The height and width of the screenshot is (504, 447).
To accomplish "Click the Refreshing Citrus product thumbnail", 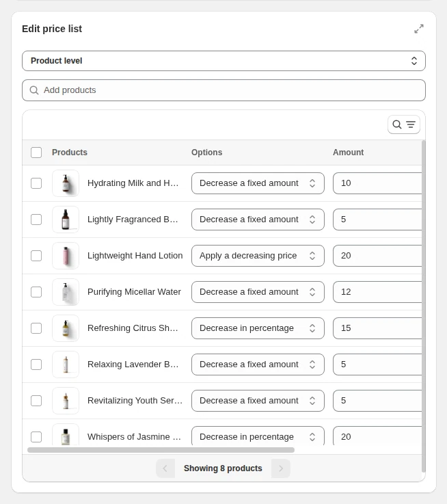I will tap(66, 328).
